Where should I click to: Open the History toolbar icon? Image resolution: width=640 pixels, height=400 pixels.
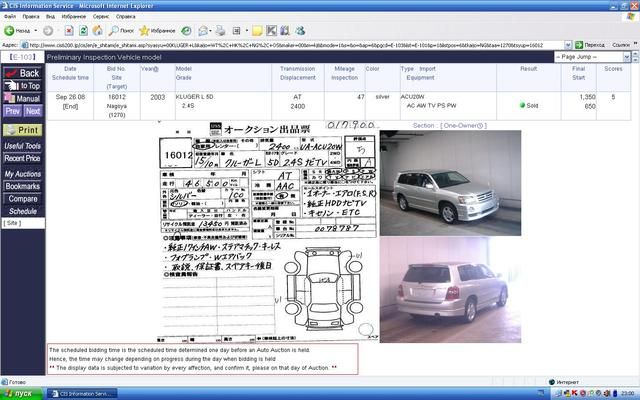coord(186,31)
